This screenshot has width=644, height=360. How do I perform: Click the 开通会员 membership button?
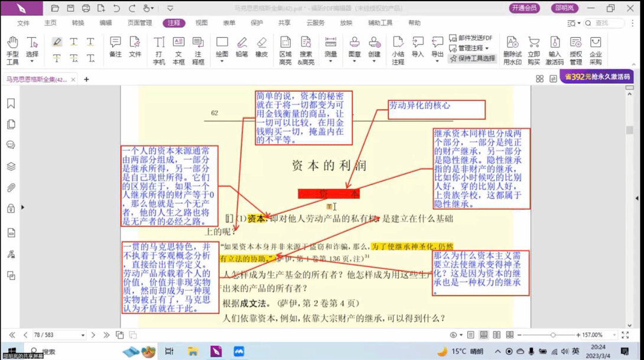click(x=524, y=8)
